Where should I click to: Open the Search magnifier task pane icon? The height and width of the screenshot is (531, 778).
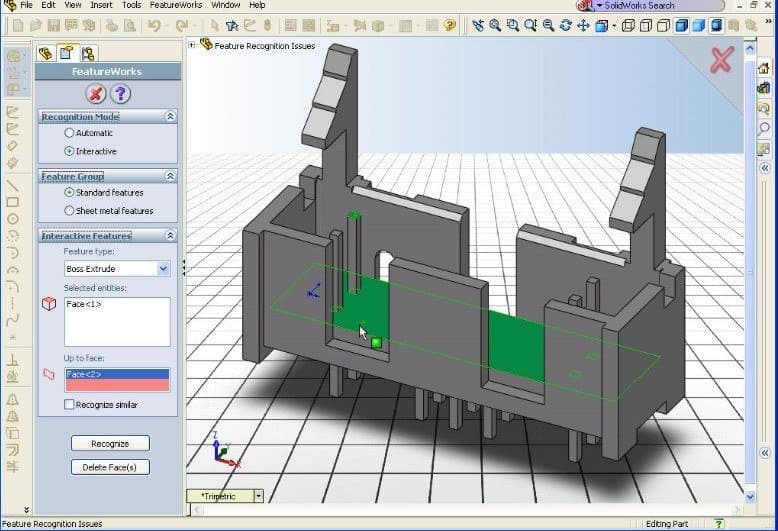(764, 128)
